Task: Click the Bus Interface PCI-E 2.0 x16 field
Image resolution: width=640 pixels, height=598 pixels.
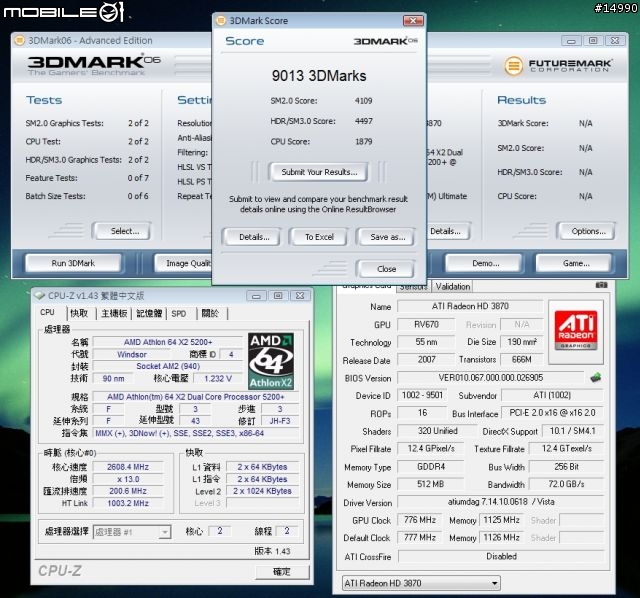Action: 552,413
